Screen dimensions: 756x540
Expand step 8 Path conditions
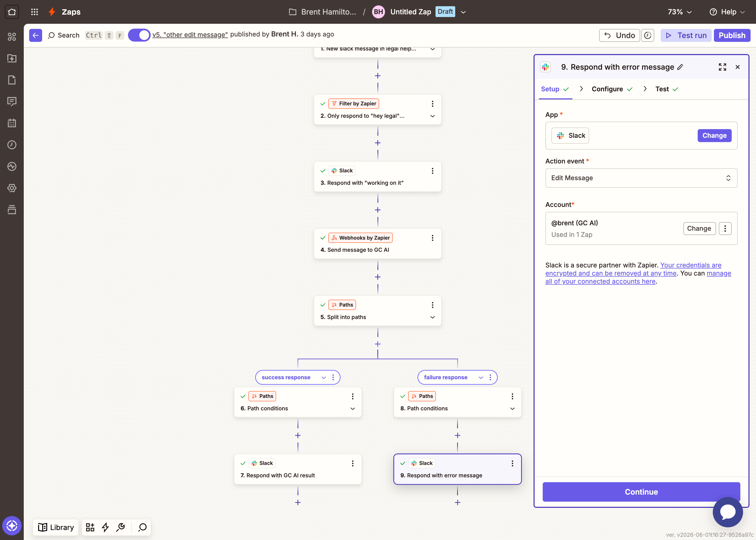(512, 408)
